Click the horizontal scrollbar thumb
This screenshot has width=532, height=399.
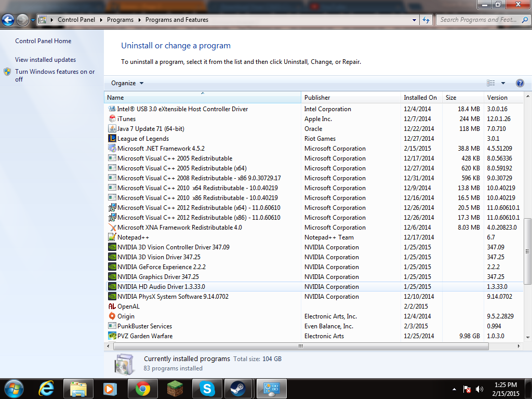(301, 346)
